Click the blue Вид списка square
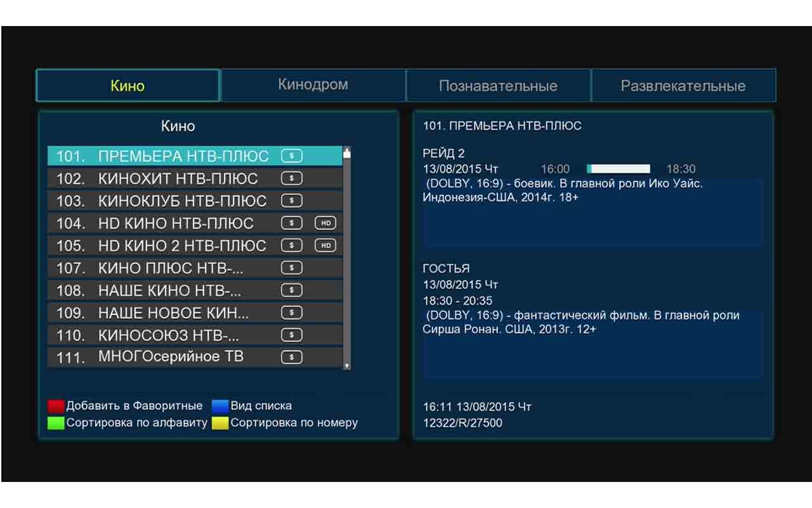Image resolution: width=812 pixels, height=508 pixels. point(220,406)
